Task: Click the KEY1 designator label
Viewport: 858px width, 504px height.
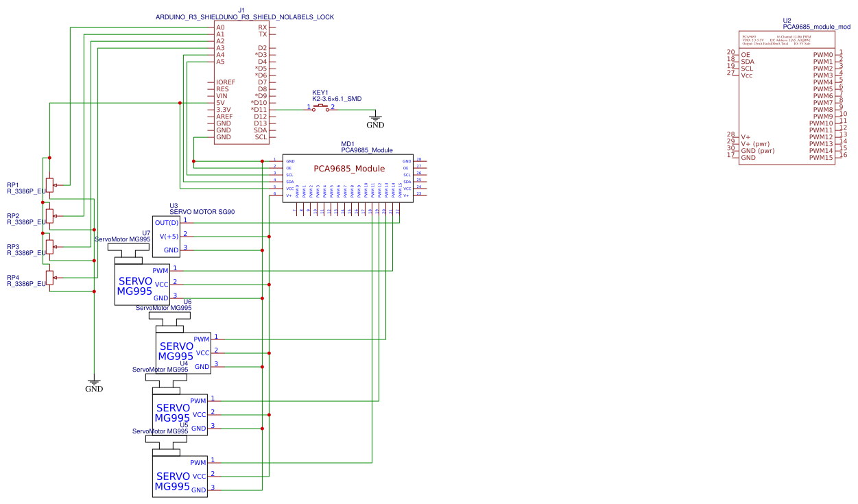Action: 320,93
